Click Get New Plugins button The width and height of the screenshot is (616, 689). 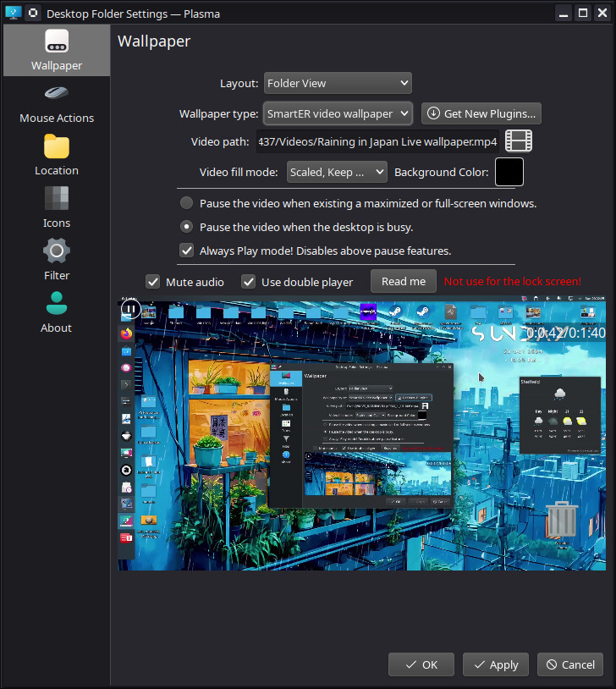click(x=481, y=113)
